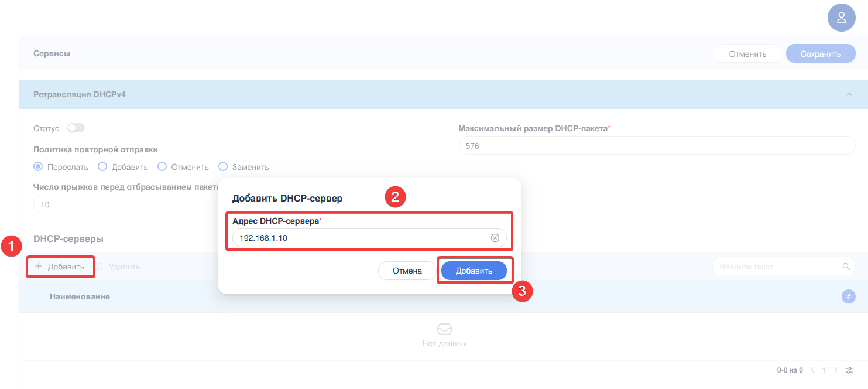Select the Добавить radio option
Viewport: 868px width, 389px height.
[x=102, y=167]
